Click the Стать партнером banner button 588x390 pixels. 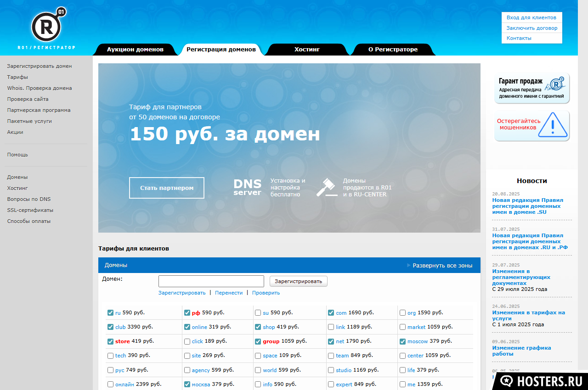(167, 188)
